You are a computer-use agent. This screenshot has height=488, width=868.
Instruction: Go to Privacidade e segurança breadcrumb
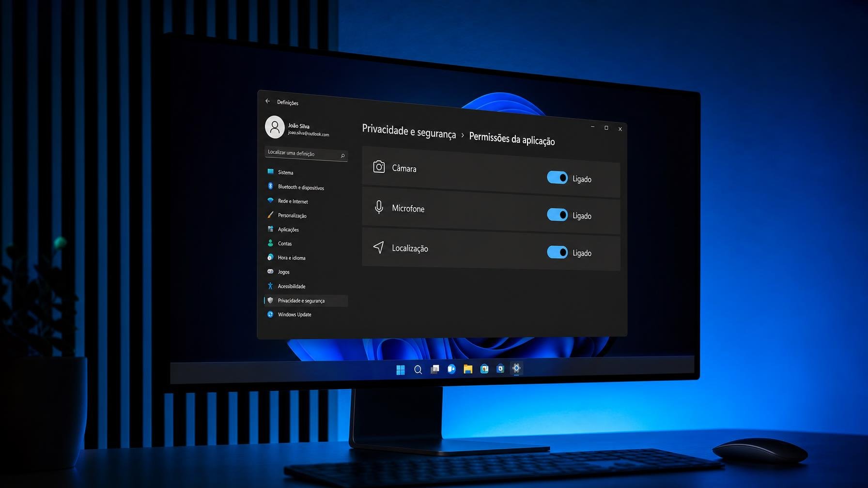click(409, 132)
